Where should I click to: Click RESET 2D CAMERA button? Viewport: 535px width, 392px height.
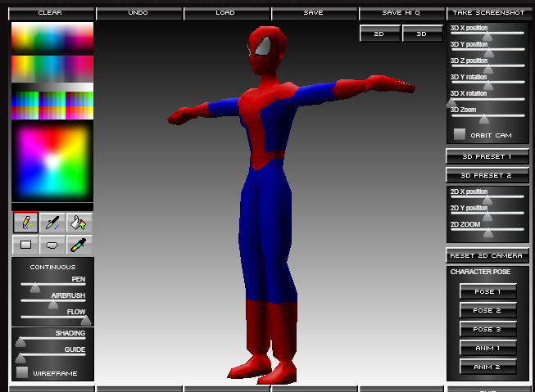pyautogui.click(x=487, y=255)
